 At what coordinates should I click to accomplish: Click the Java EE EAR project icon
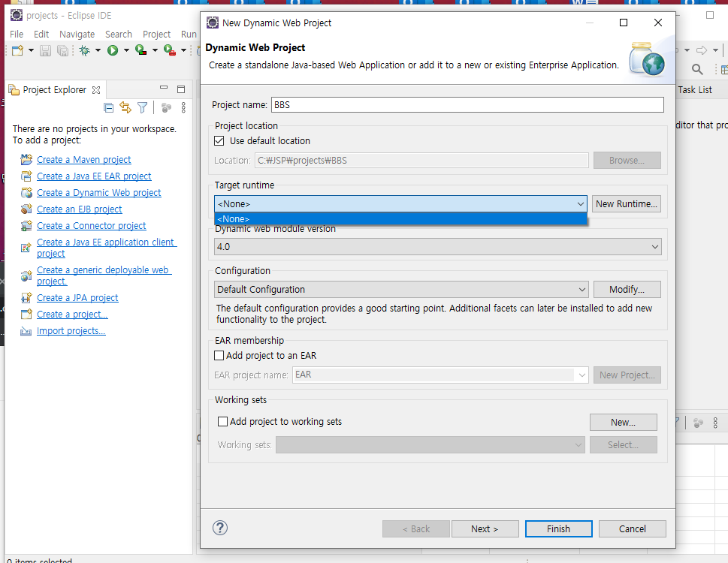[26, 176]
